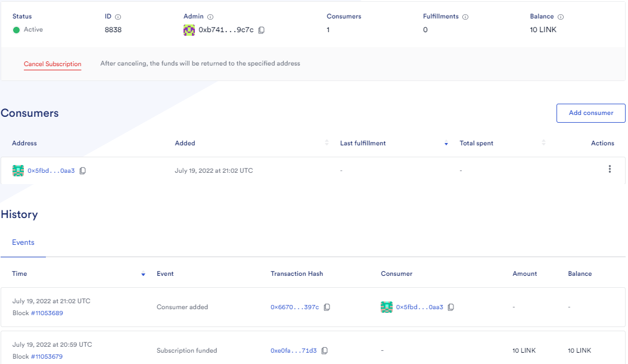This screenshot has height=364, width=628.
Task: Click the Consumers heading
Action: click(30, 113)
